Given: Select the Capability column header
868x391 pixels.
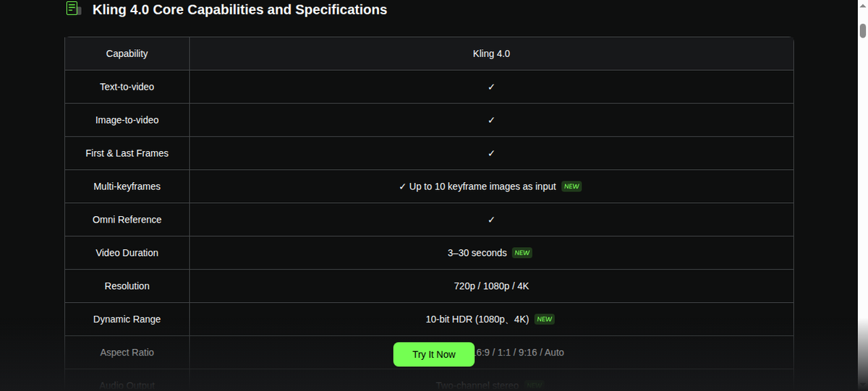Looking at the screenshot, I should pos(127,53).
